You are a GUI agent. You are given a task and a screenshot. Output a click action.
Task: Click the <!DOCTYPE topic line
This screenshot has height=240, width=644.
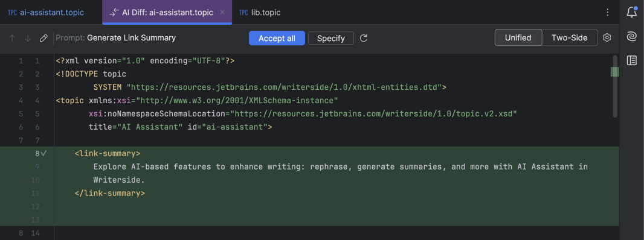pyautogui.click(x=91, y=74)
